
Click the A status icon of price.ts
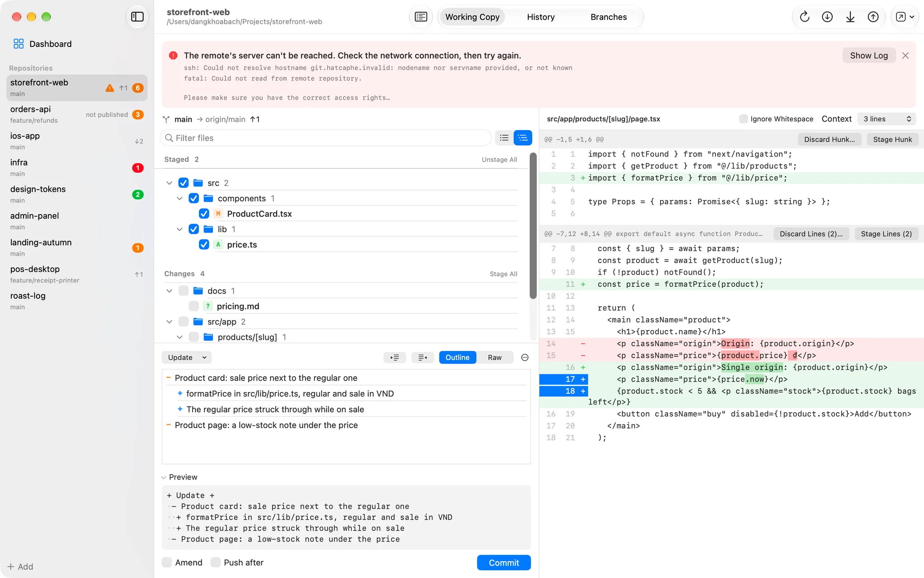[x=218, y=244]
